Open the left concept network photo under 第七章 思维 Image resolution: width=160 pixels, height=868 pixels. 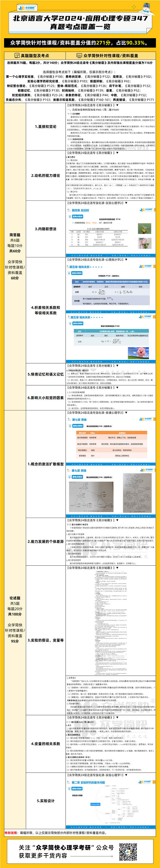(x=91, y=497)
